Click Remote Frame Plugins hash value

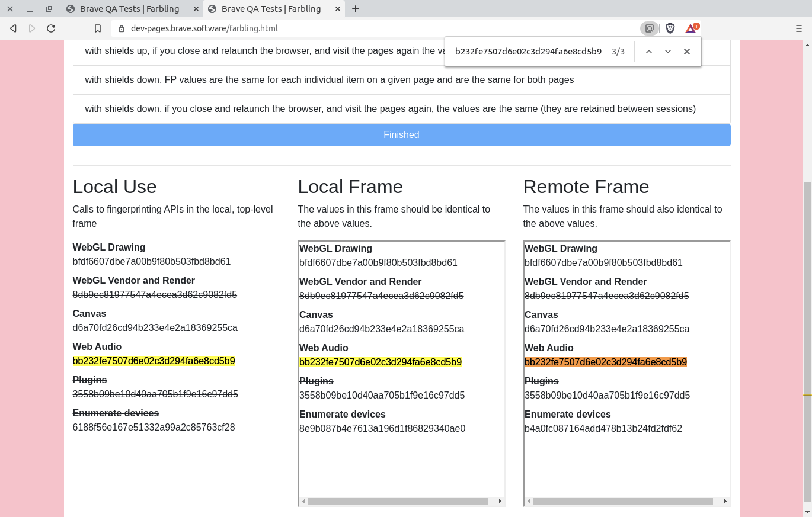(x=607, y=396)
